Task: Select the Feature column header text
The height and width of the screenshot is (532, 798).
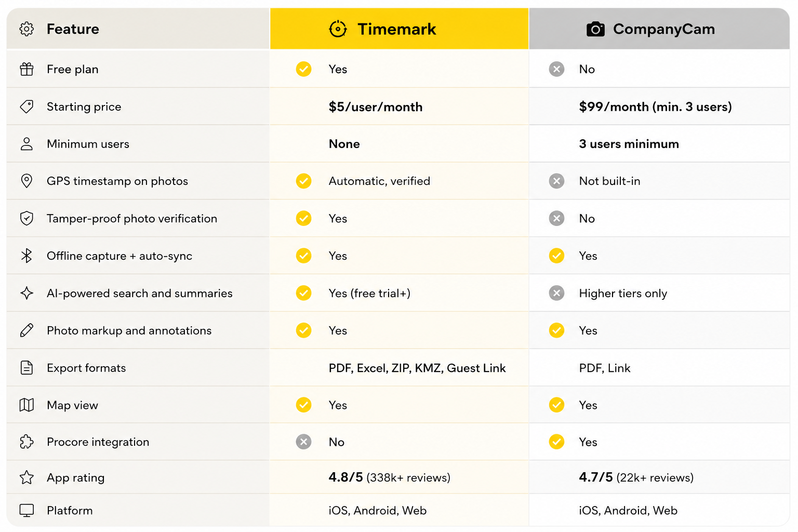Action: [73, 29]
